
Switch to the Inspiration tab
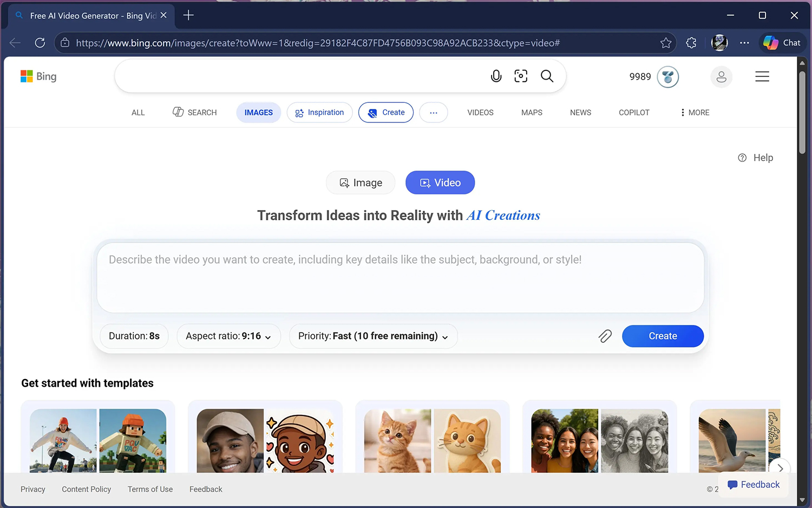click(320, 113)
